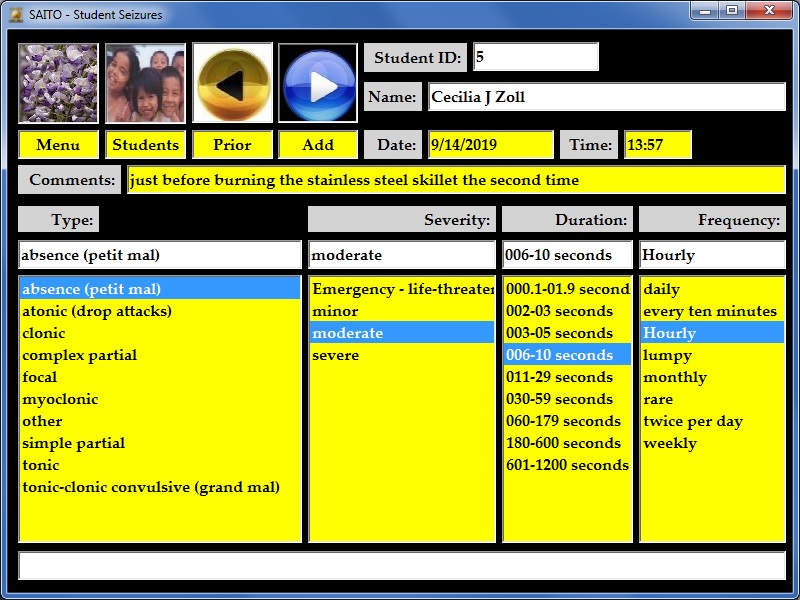Select 'tonic-clonic convulsive (grand mal)' seizure type
The image size is (800, 600).
(x=150, y=487)
